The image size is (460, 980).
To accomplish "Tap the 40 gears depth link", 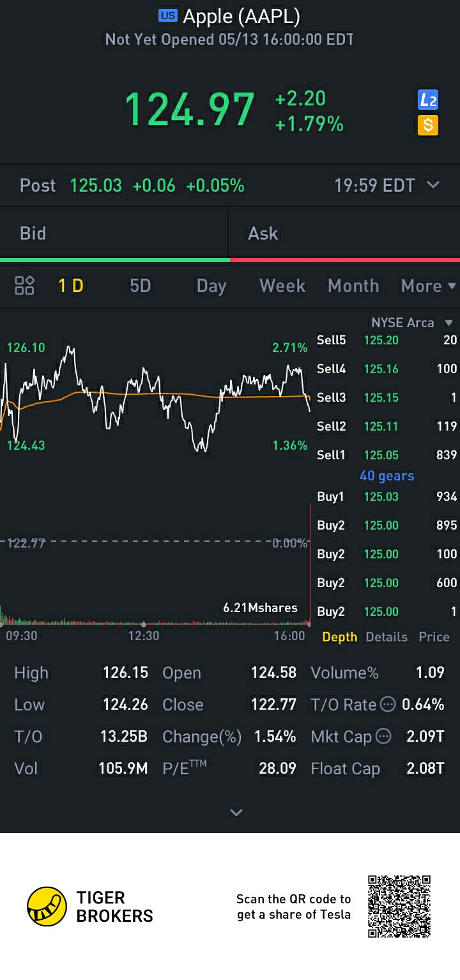I will point(387,476).
